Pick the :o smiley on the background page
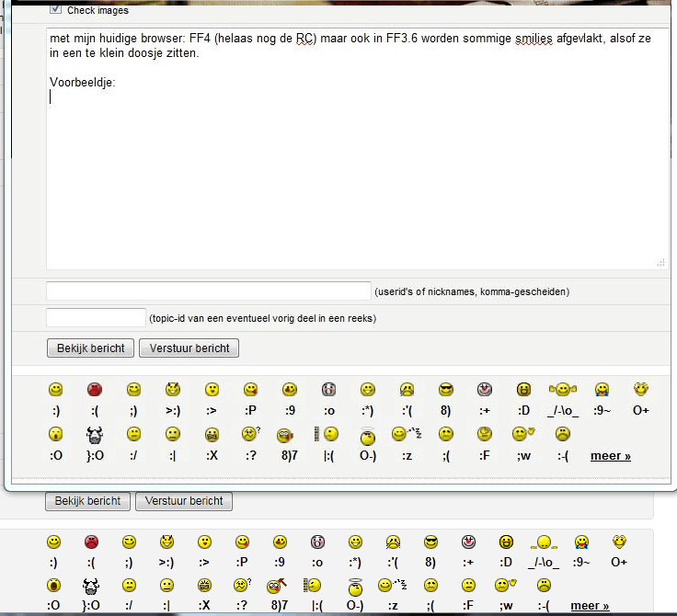This screenshot has height=616, width=677. (x=317, y=542)
